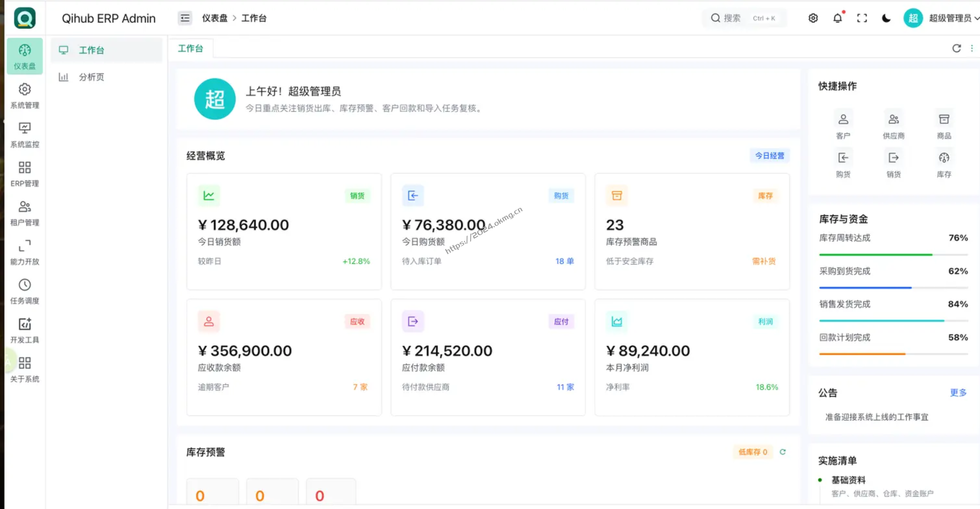Screen dimensions: 980x509
Task: Click 仪表盘 in the breadcrumb
Action: point(215,18)
